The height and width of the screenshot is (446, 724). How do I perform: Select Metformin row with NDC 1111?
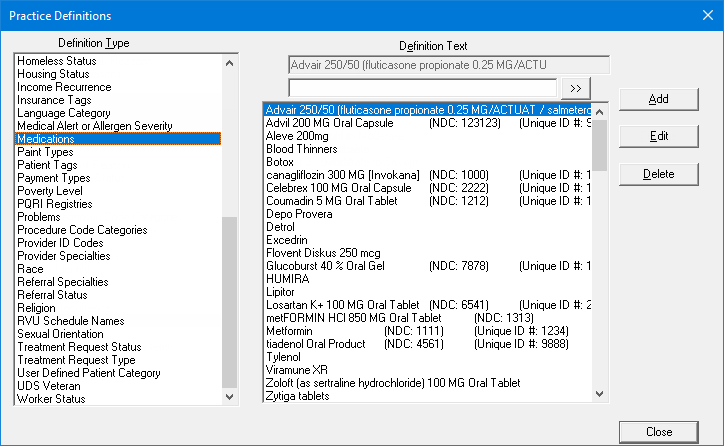[428, 331]
